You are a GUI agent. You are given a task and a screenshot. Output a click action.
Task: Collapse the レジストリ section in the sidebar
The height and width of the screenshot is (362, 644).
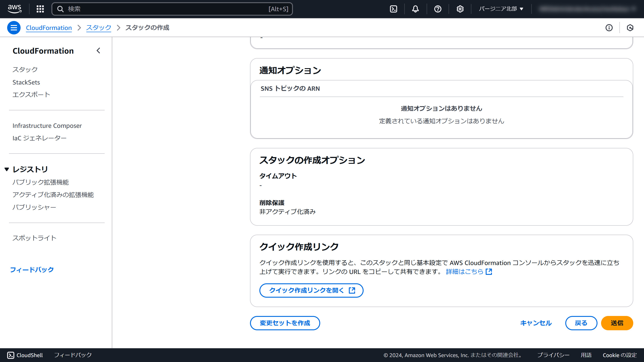[6, 169]
